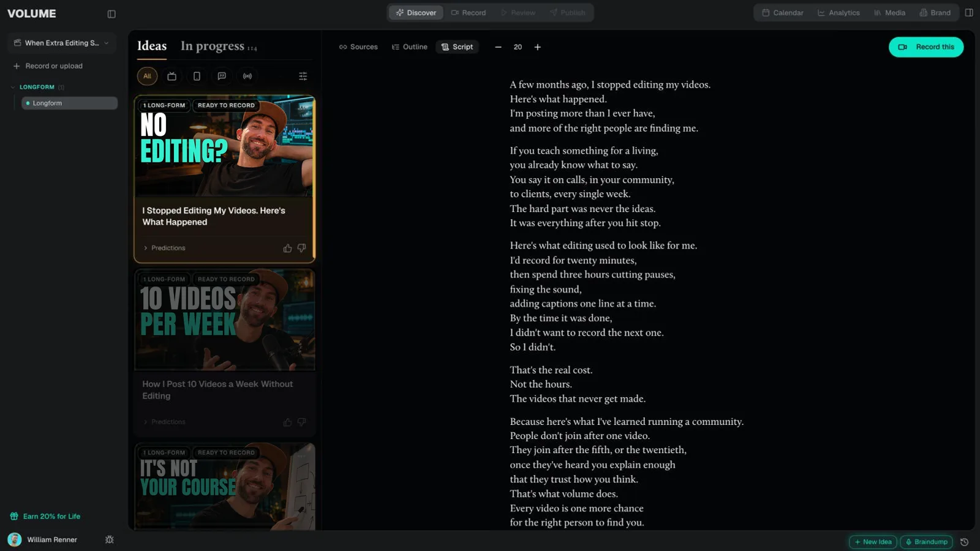980x551 pixels.
Task: Open the Calendar view
Action: pyautogui.click(x=782, y=13)
